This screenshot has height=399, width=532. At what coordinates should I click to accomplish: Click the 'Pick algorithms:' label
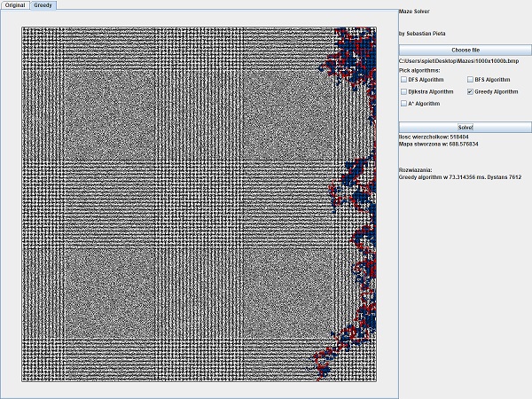click(x=418, y=69)
